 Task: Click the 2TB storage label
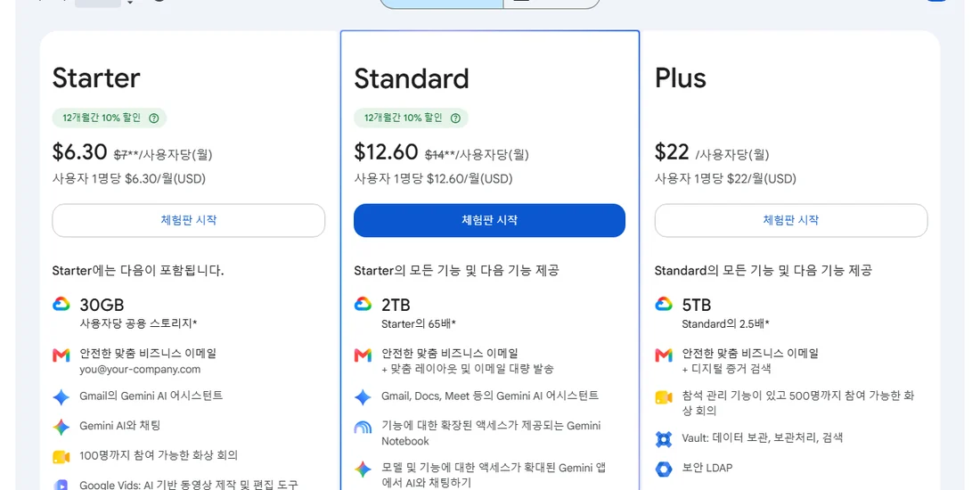(x=396, y=305)
